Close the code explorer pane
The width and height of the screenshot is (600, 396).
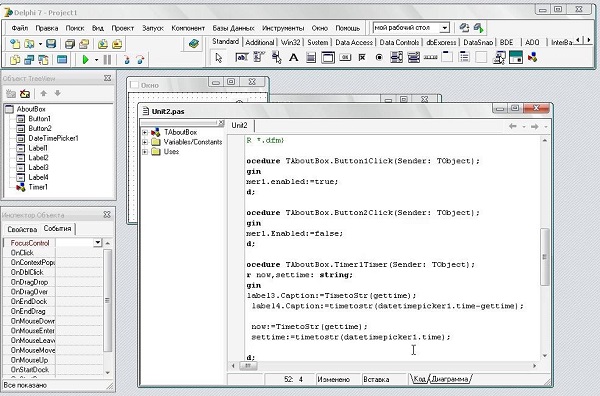click(221, 123)
